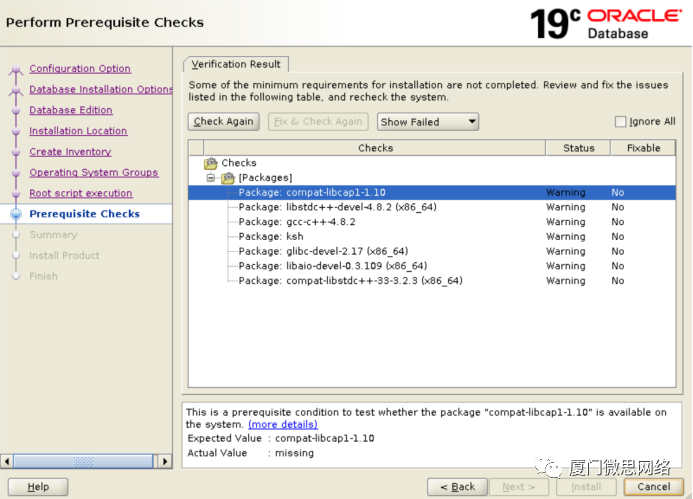The height and width of the screenshot is (499, 693).
Task: Click the Actual Value missing text
Action: click(294, 453)
